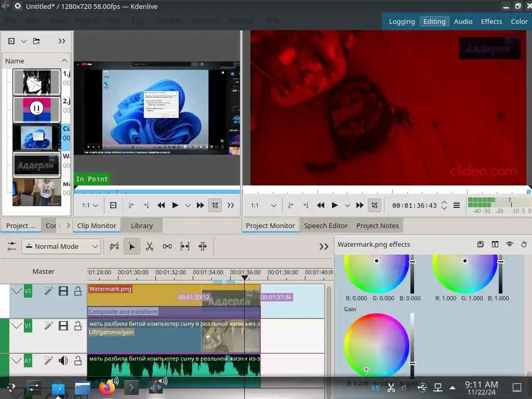Hide the V1 video track
The height and width of the screenshot is (399, 532).
[63, 326]
